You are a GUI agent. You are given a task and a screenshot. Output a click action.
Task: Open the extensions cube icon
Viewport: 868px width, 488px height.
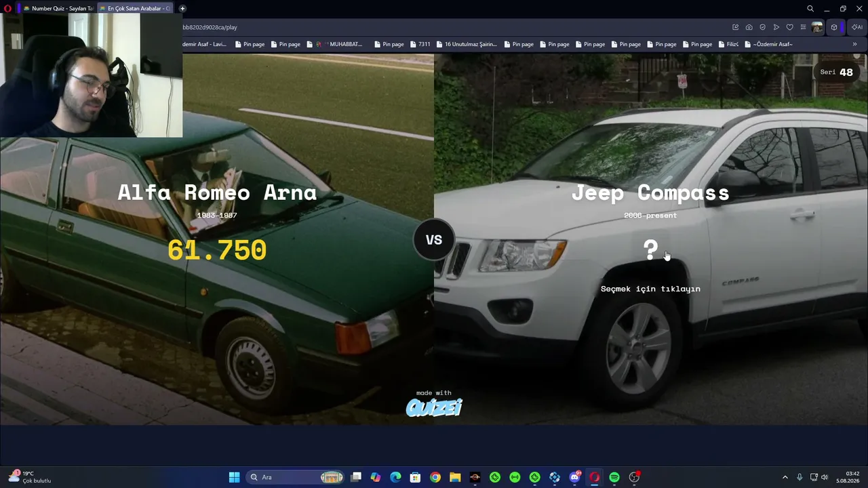click(x=834, y=27)
